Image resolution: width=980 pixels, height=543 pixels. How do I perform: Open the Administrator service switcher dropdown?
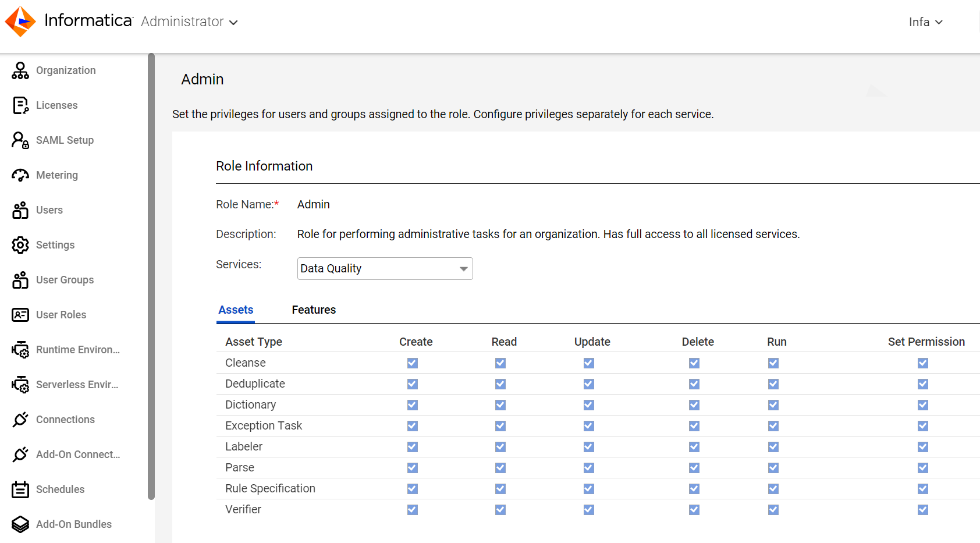(190, 22)
